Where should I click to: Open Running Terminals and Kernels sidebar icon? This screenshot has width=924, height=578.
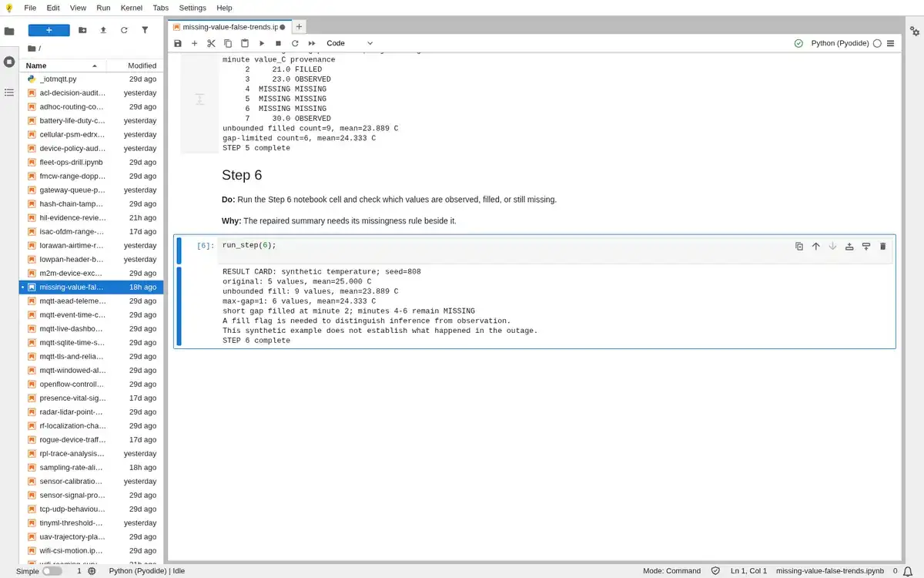[x=9, y=62]
